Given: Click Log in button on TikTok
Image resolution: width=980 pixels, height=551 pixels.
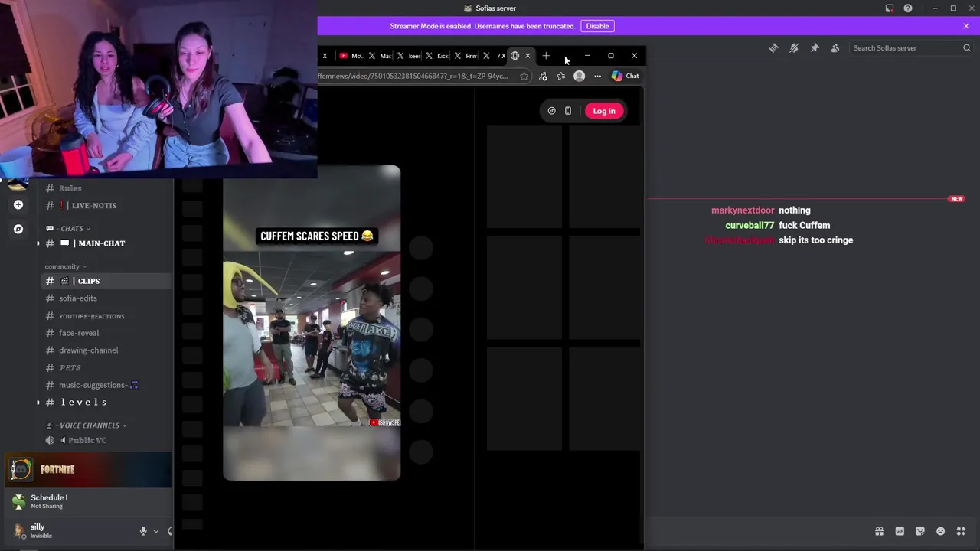Looking at the screenshot, I should (x=604, y=111).
